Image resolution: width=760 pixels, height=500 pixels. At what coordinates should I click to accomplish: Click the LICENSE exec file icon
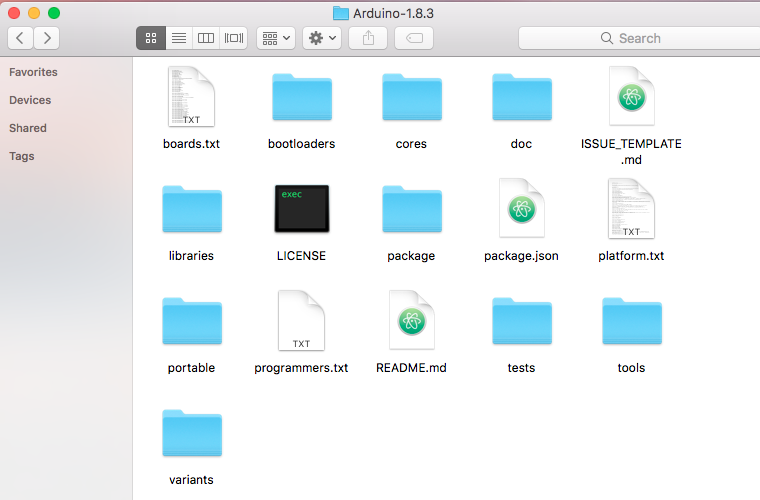[x=302, y=209]
